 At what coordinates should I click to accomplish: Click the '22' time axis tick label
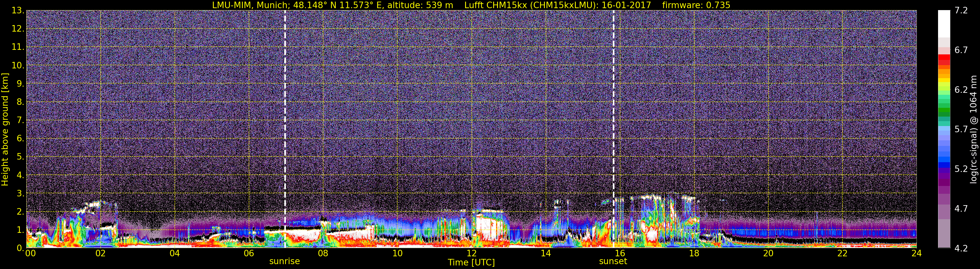[x=842, y=253]
